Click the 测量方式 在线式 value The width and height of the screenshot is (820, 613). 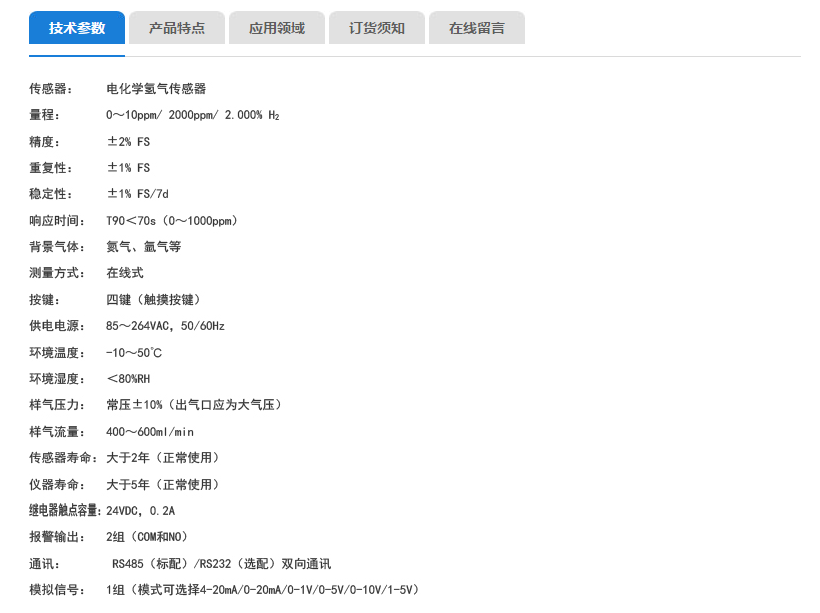point(123,272)
